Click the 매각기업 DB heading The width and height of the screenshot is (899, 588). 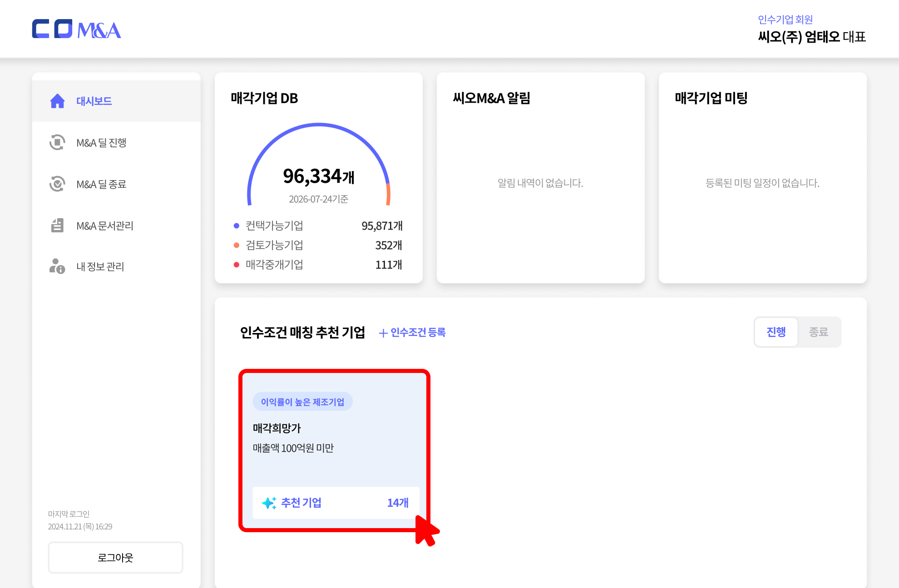[264, 98]
